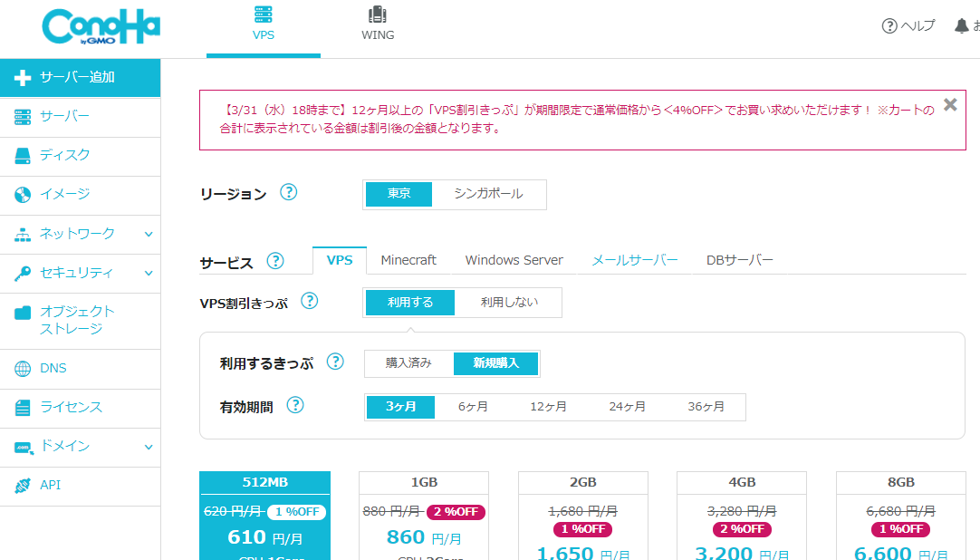Click the サーバー sidebar icon
Viewport: 980px width, 560px height.
coord(23,117)
